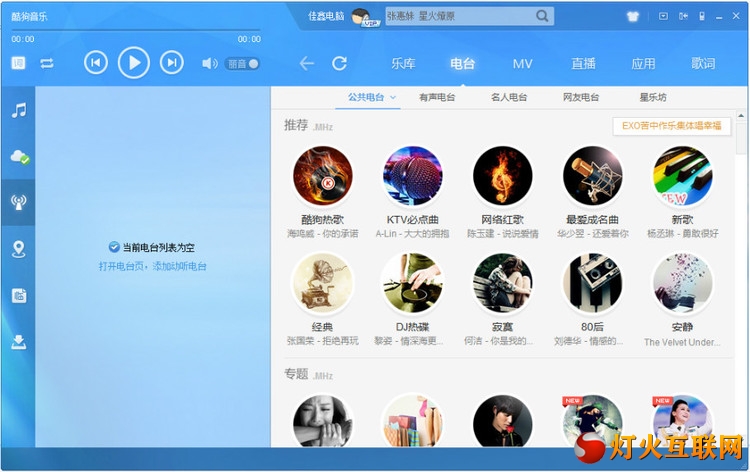Refresh the page with reload icon
This screenshot has width=750, height=472.
pyautogui.click(x=339, y=63)
